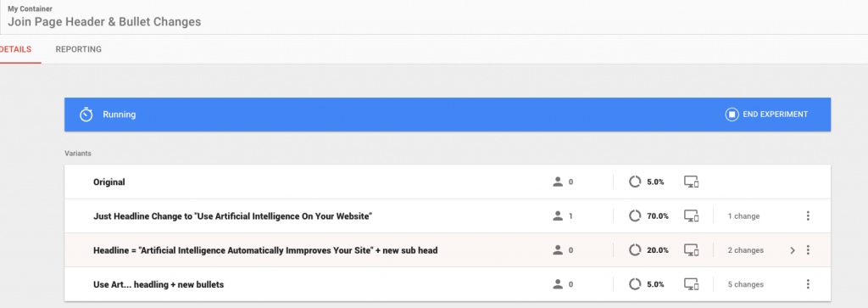Click device icon in the 70.0% variant row
Screen dimensions: 868x308
click(x=692, y=216)
